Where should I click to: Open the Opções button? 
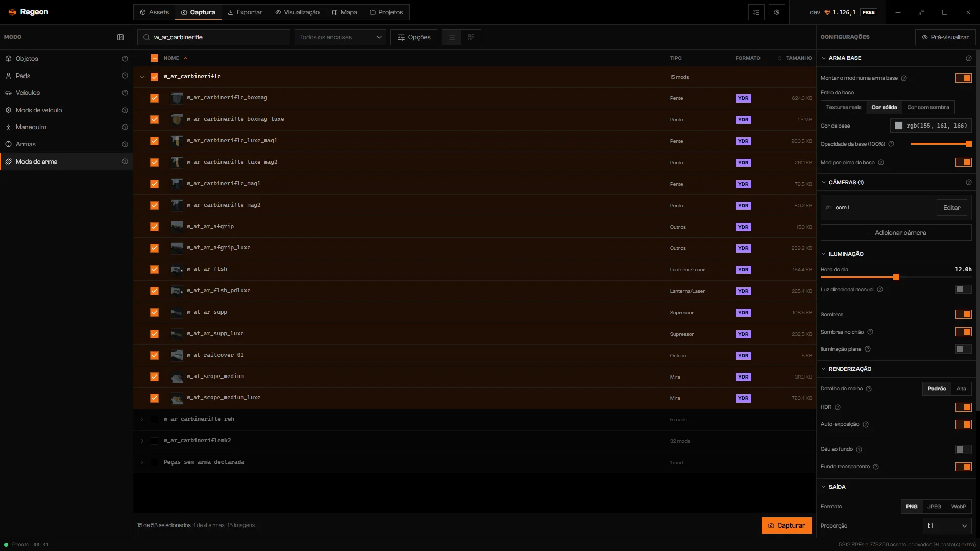(414, 37)
